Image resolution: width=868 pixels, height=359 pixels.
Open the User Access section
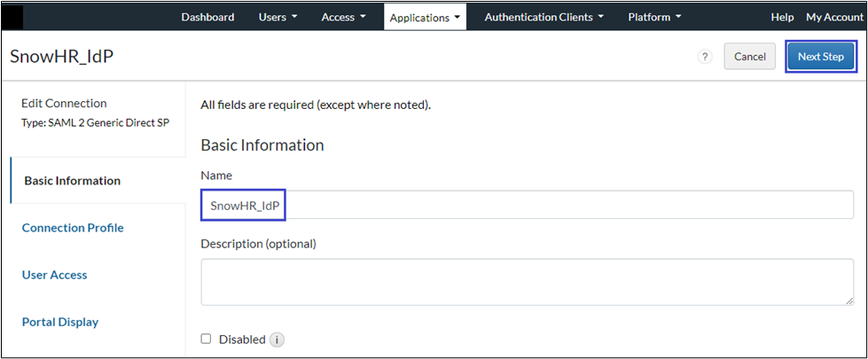pos(55,275)
